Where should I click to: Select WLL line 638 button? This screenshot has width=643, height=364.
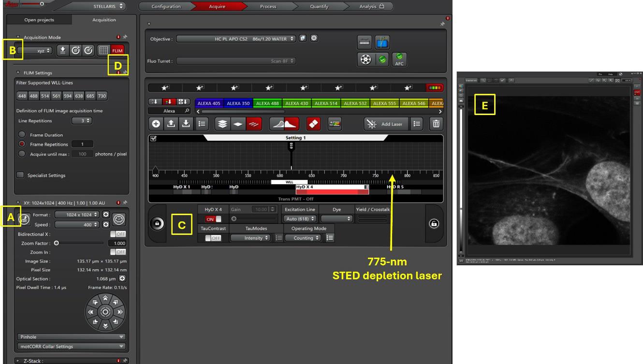click(x=79, y=96)
